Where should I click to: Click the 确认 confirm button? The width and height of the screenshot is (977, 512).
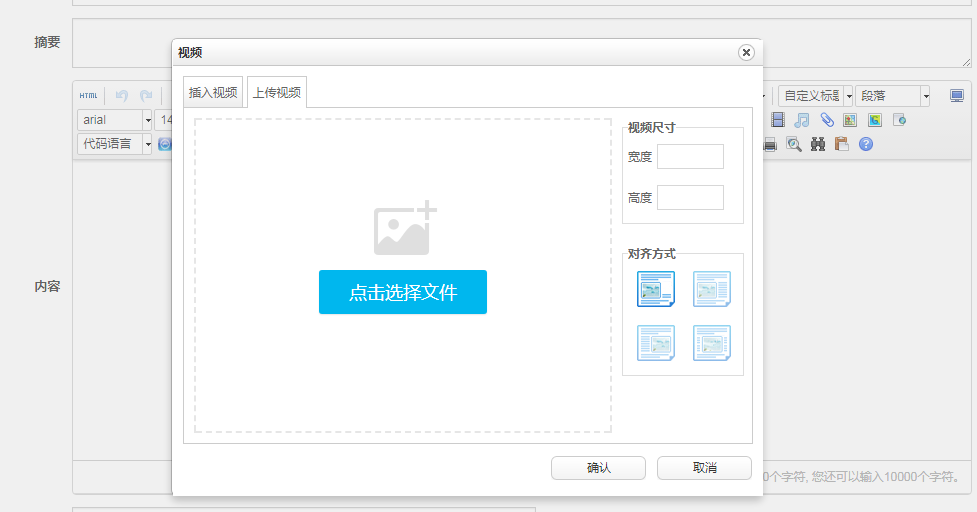598,468
